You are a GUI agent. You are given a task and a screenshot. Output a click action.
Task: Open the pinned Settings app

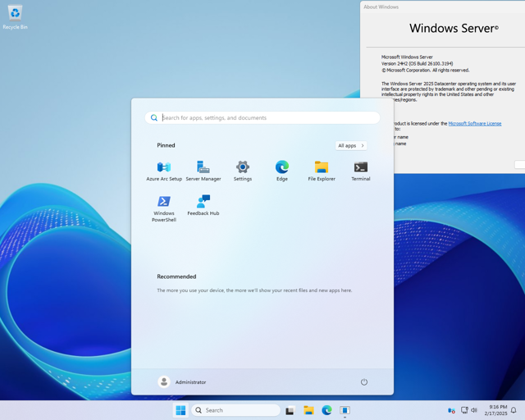pos(243,171)
